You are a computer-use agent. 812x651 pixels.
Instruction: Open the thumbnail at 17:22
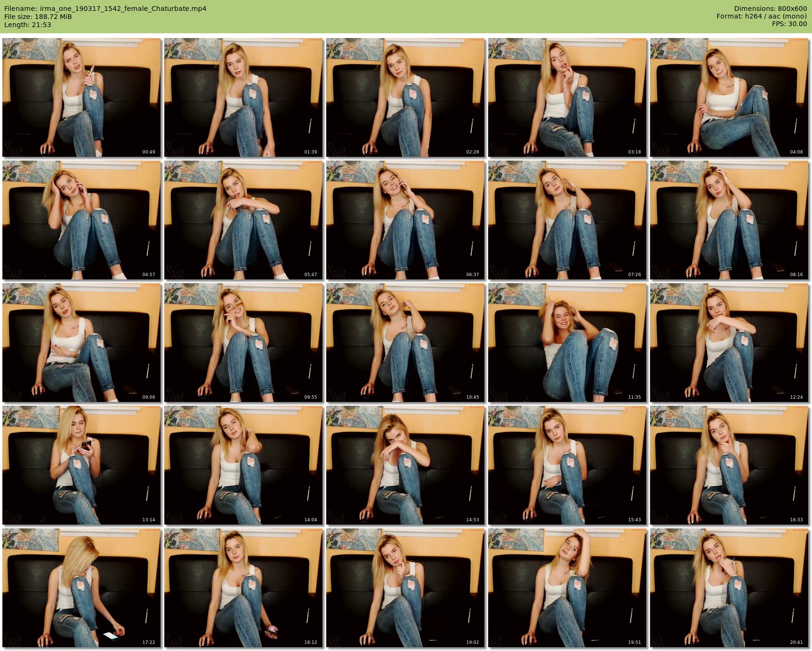pyautogui.click(x=81, y=588)
